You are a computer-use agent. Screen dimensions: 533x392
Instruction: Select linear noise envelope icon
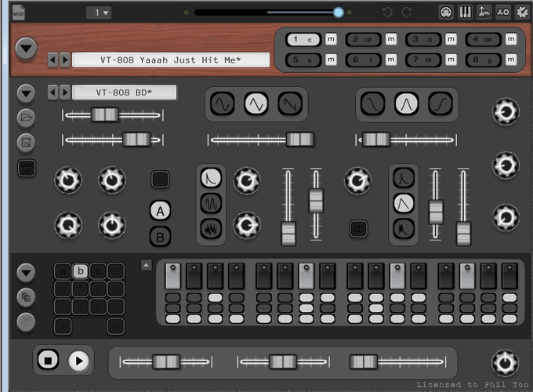point(404,204)
